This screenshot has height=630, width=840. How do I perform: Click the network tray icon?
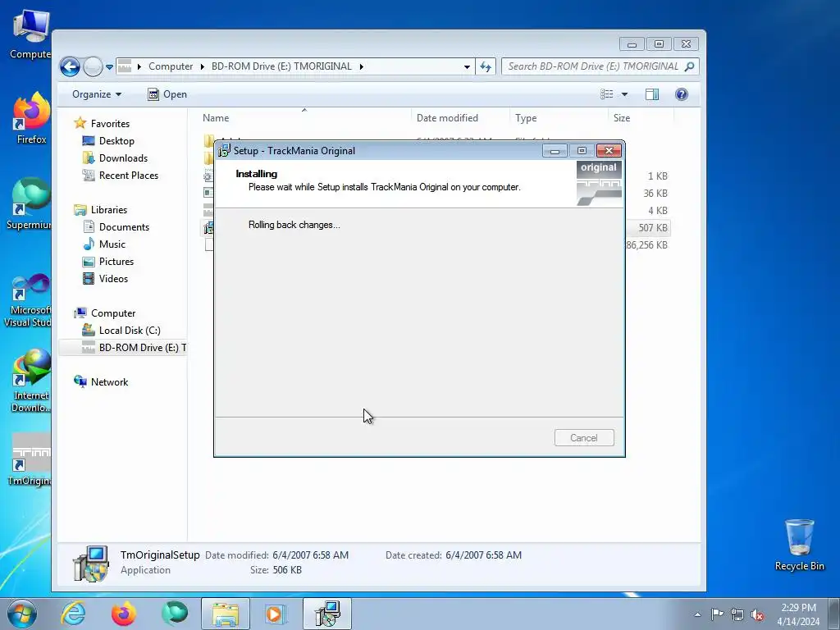737,614
